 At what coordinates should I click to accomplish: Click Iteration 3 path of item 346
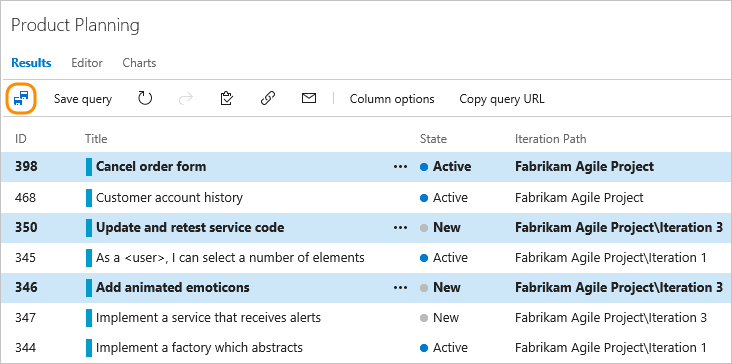(619, 287)
